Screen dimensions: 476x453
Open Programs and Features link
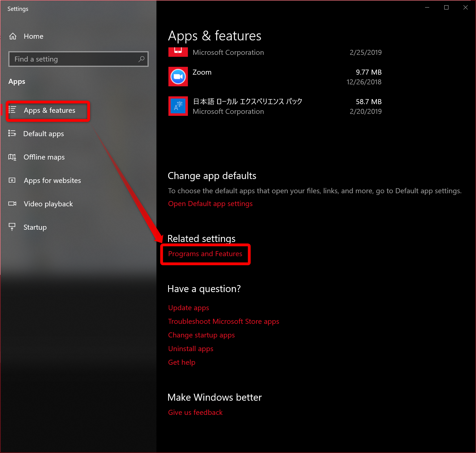tap(205, 254)
